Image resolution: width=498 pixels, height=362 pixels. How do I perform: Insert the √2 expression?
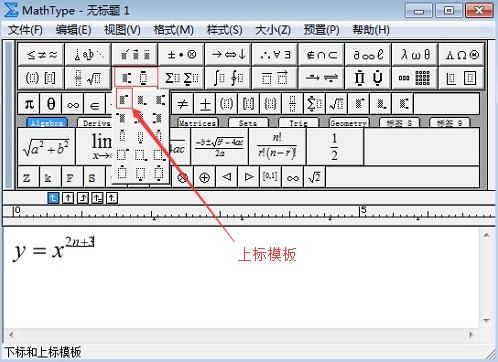pyautogui.click(x=314, y=177)
